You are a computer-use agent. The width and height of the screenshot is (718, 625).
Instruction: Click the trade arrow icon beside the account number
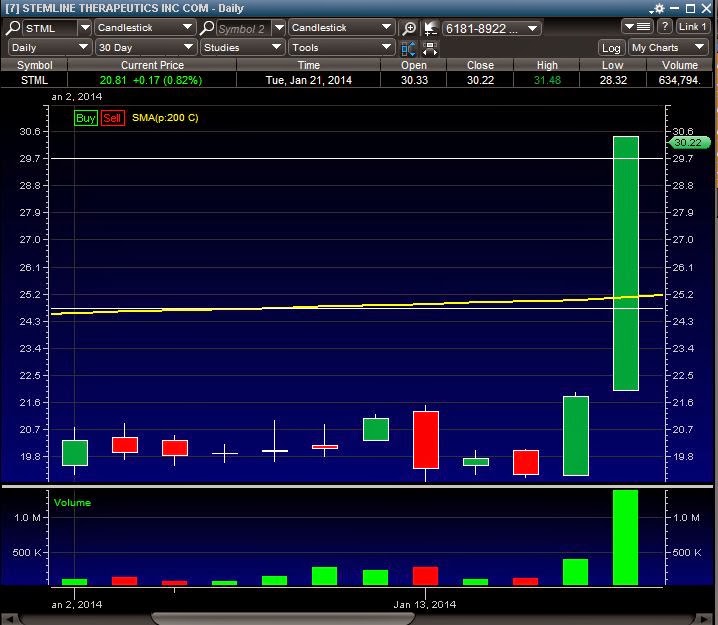coord(430,28)
